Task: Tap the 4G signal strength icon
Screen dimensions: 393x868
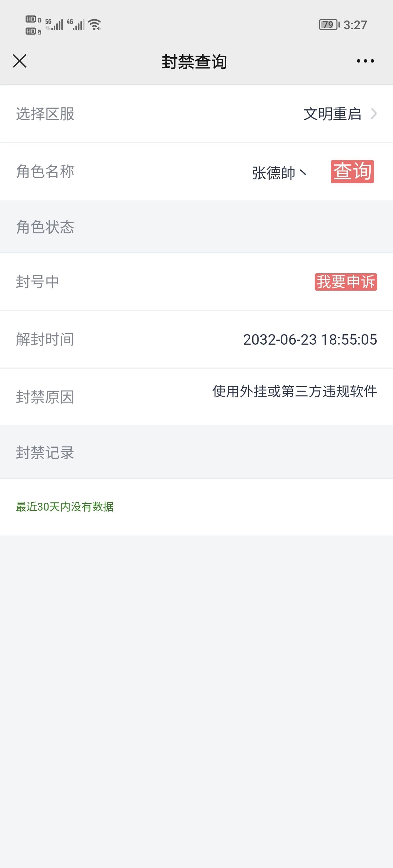Action: [76, 25]
